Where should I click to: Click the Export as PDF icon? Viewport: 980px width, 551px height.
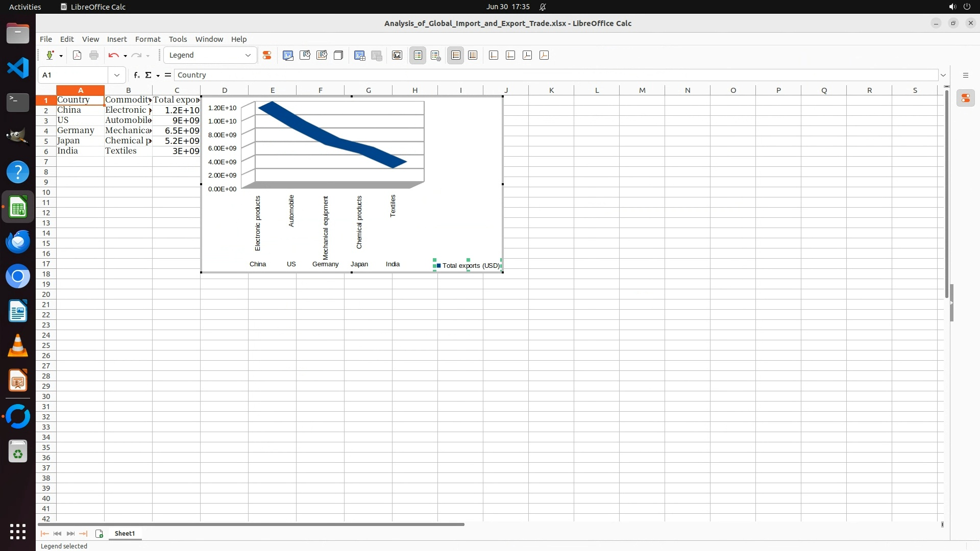pos(77,56)
